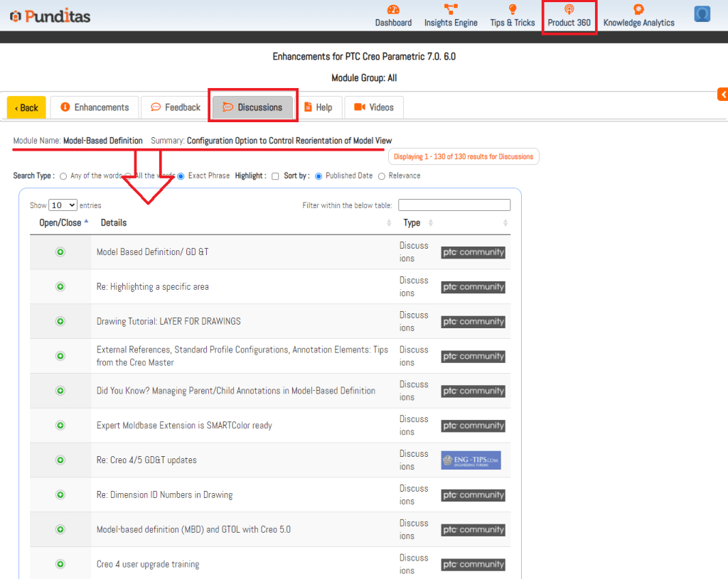Screen dimensions: 728x579
Task: Open the Insights Engine icon
Action: (x=451, y=10)
